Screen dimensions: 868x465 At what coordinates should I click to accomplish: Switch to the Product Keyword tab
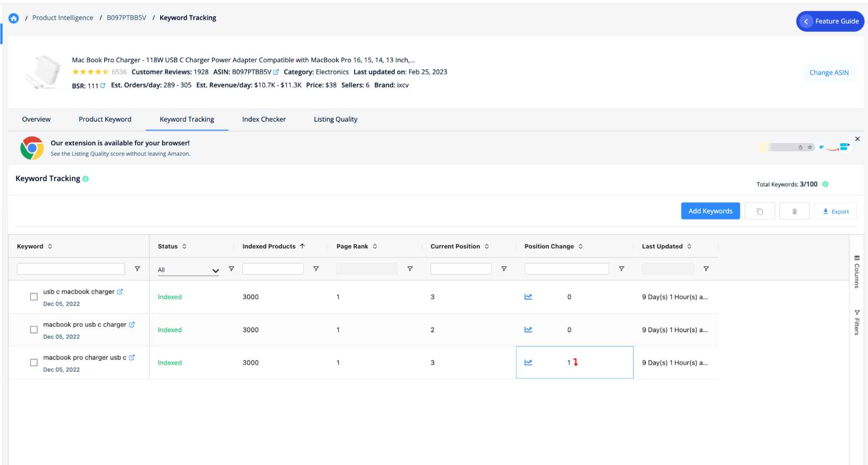click(x=105, y=119)
